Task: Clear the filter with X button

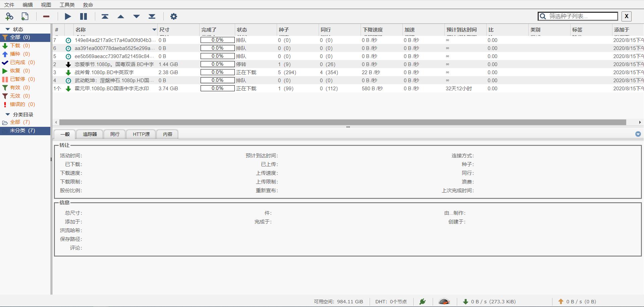Action: click(x=626, y=16)
